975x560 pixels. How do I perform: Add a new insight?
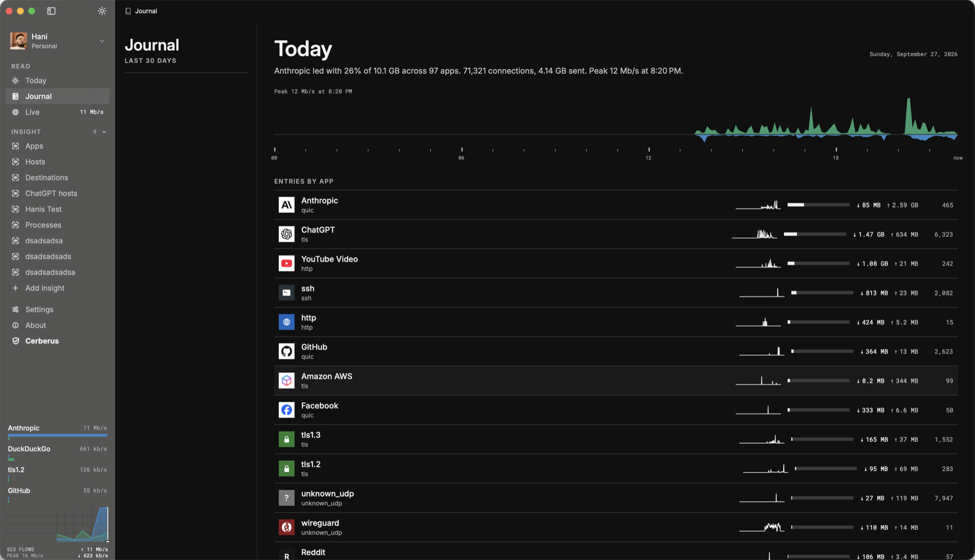click(x=57, y=288)
